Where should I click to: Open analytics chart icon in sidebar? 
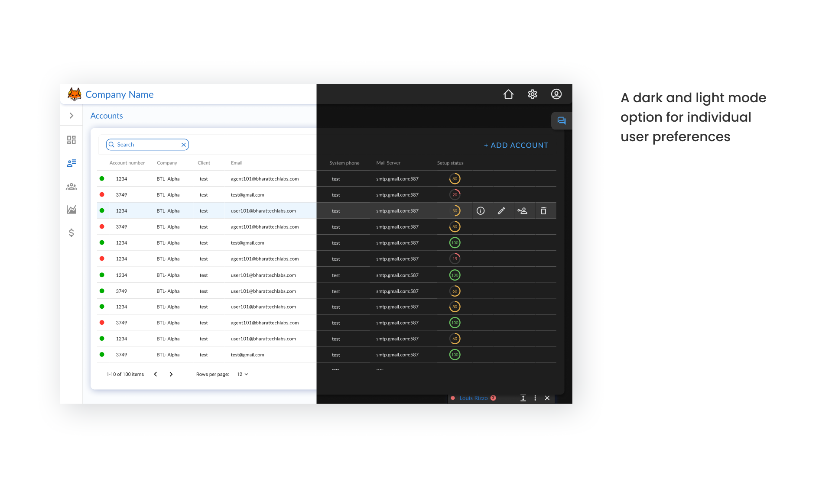(71, 210)
